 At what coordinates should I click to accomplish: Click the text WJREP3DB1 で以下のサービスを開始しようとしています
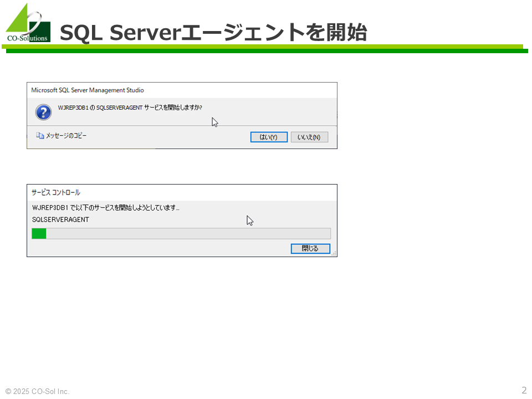point(105,207)
